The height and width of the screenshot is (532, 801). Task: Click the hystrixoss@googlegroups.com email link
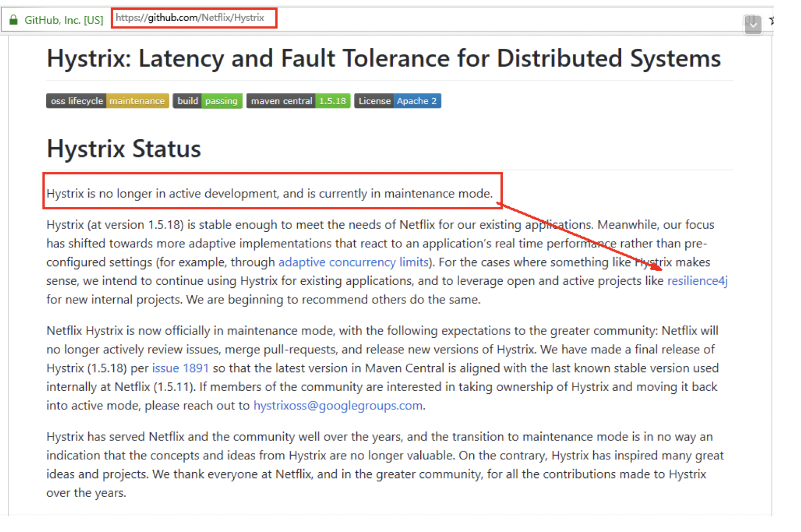coord(338,406)
